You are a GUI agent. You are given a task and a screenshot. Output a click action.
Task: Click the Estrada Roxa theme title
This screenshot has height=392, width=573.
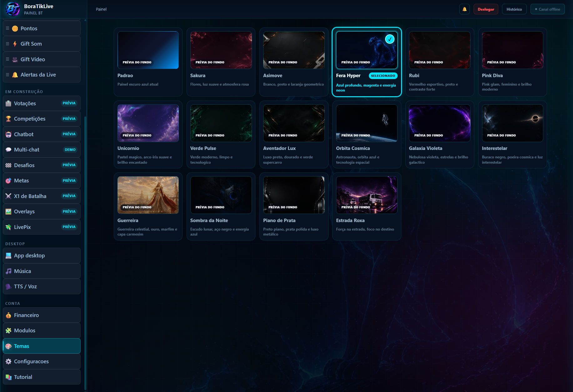pos(350,221)
